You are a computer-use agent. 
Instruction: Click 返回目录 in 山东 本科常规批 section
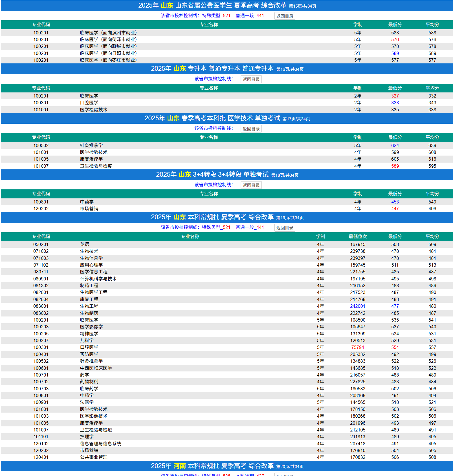[285, 228]
